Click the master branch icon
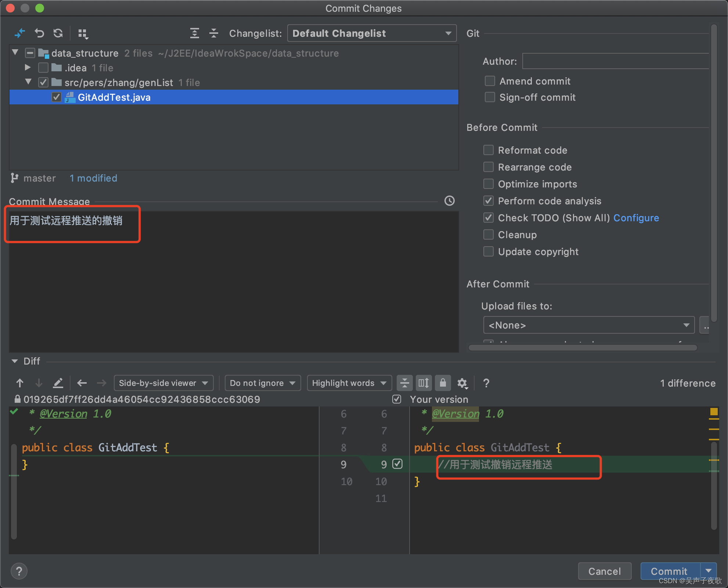The width and height of the screenshot is (728, 588). tap(14, 178)
